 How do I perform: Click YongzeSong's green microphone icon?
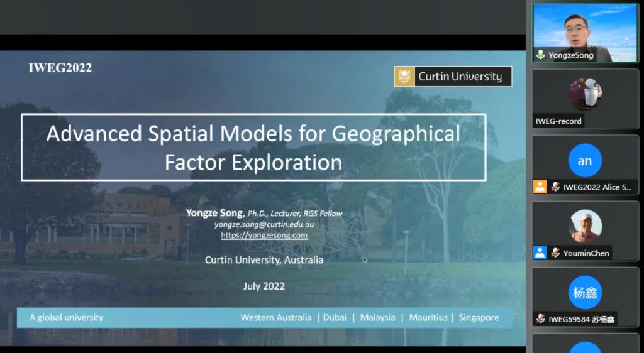540,55
